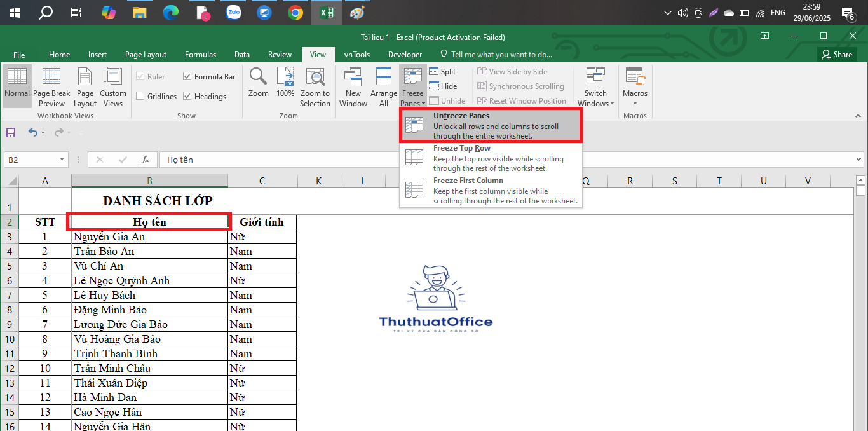Open Paint app from taskbar
Image resolution: width=868 pixels, height=431 pixels.
[x=357, y=13]
